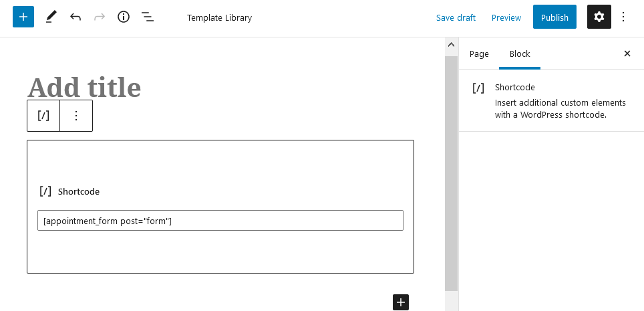Select the Tools pencil icon

(51, 17)
